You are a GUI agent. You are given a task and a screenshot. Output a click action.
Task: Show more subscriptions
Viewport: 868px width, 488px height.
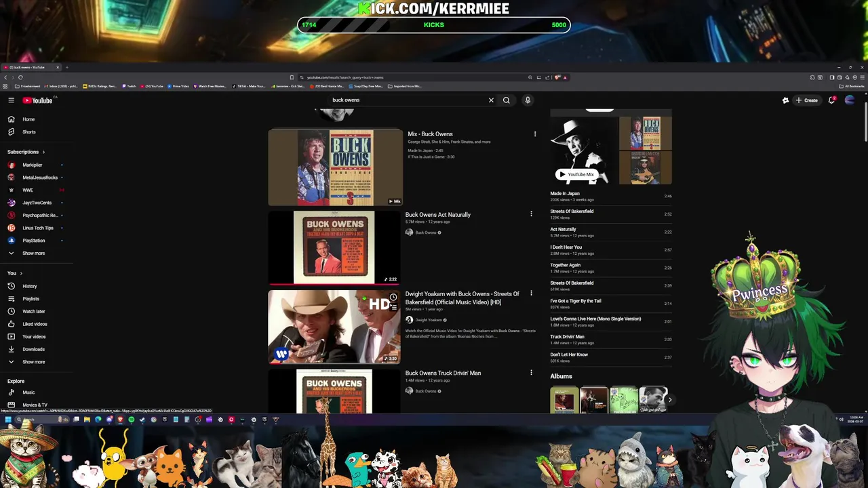[37, 253]
